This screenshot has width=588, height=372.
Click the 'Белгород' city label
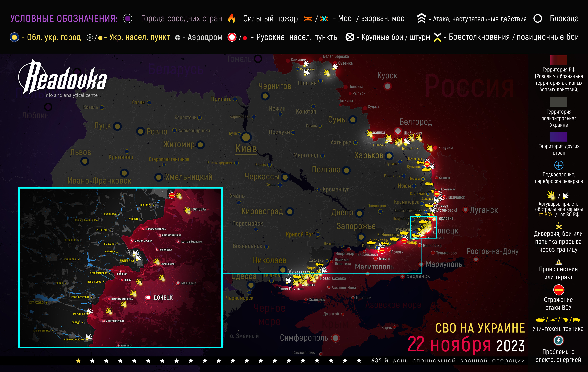click(416, 122)
